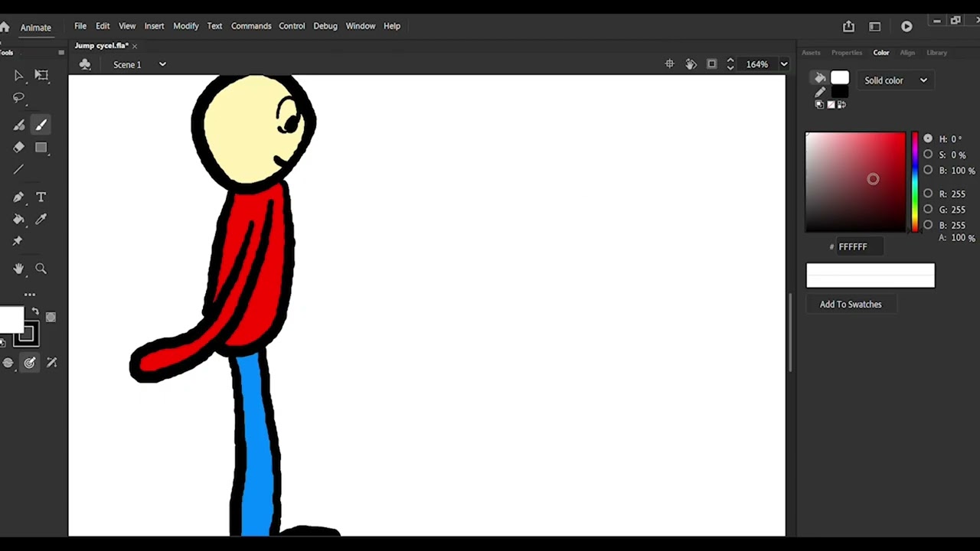The height and width of the screenshot is (551, 980).
Task: Open the zoom percentage dropdown arrow
Action: (x=784, y=64)
